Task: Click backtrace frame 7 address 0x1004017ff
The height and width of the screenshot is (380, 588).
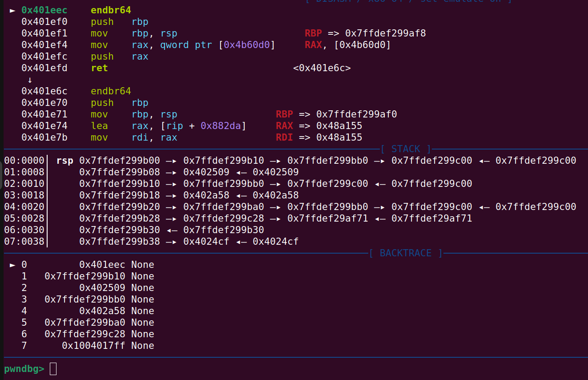Action: tap(93, 346)
